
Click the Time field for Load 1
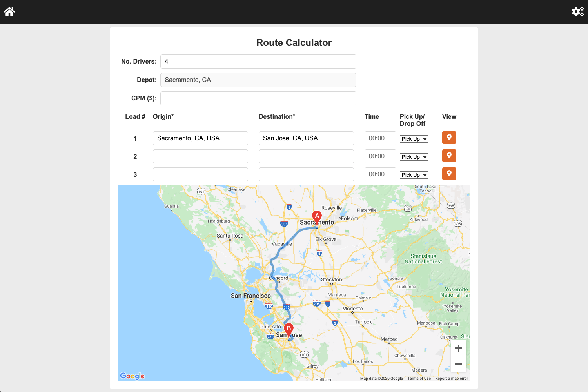point(380,138)
